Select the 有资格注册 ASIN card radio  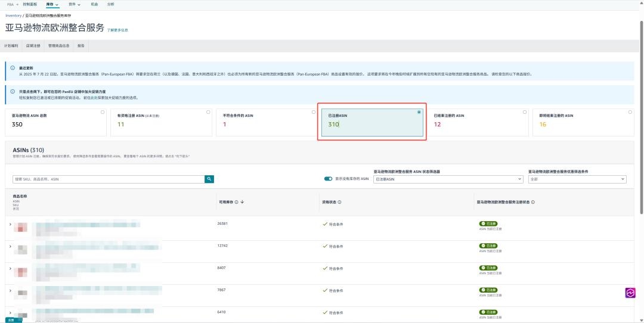pos(208,112)
